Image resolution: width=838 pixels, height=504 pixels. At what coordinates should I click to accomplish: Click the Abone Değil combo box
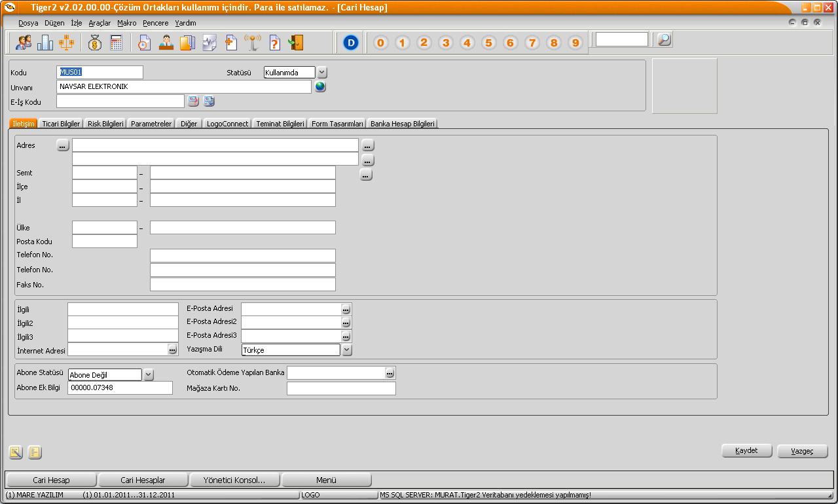pyautogui.click(x=105, y=375)
